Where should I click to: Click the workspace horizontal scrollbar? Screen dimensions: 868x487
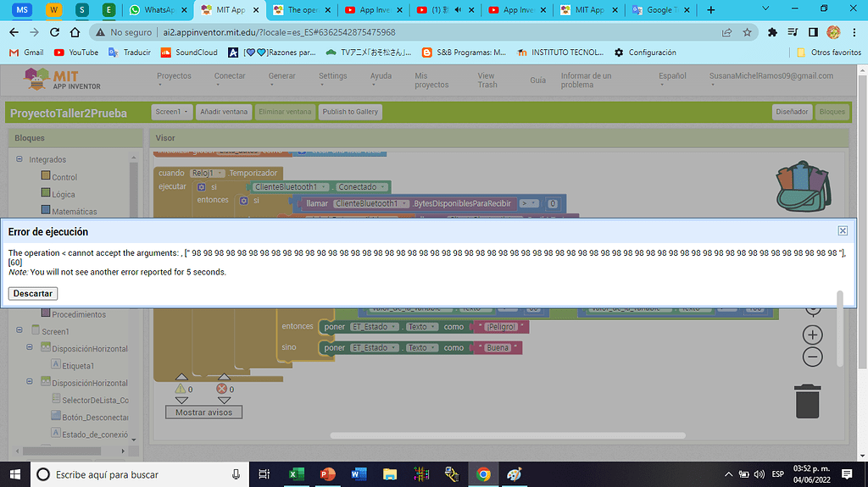click(x=500, y=435)
